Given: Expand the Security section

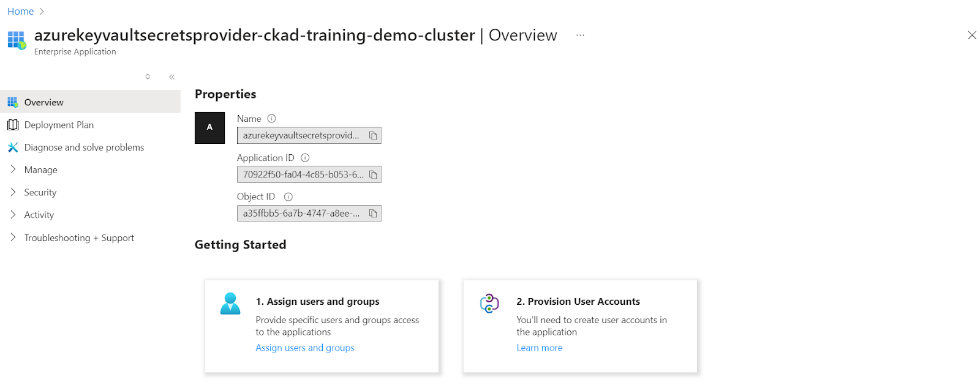Looking at the screenshot, I should 13,192.
